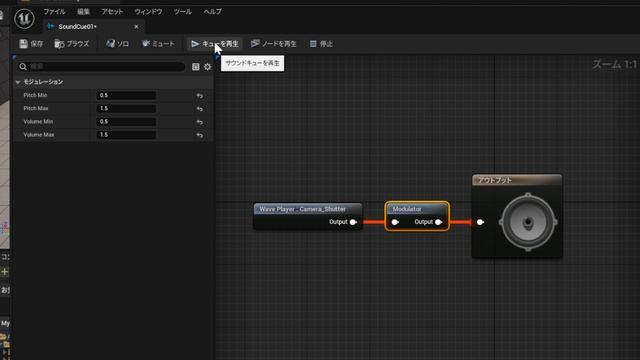
Task: Click the Modulator Output pin
Action: (x=438, y=222)
